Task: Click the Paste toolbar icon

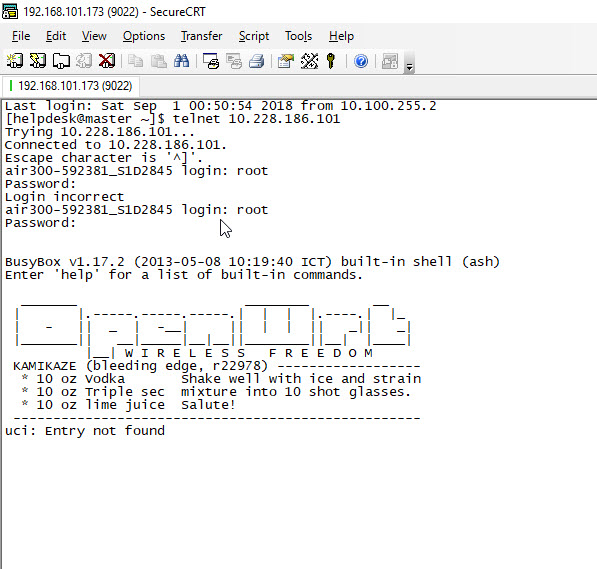Action: pos(158,61)
